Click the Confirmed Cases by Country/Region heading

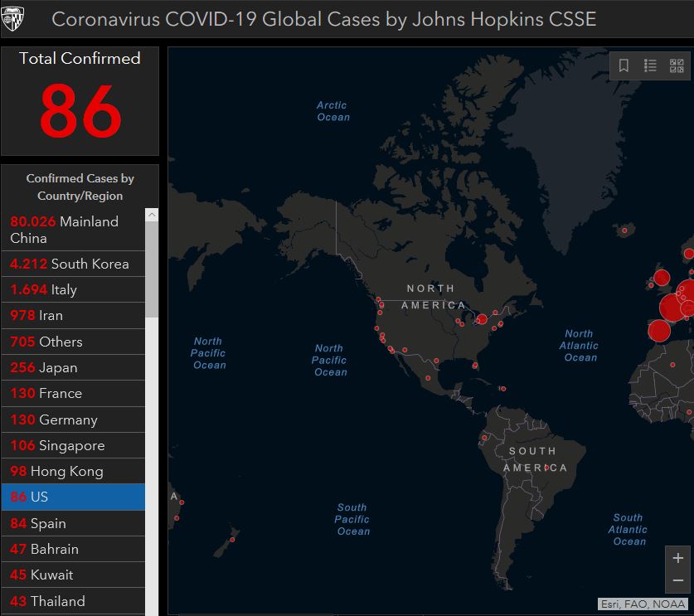(80, 187)
